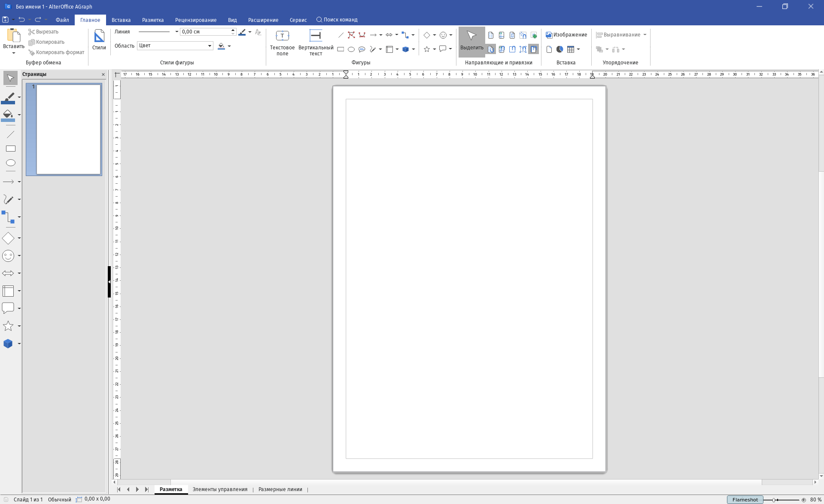Click the Undo arrow icon

[21, 20]
